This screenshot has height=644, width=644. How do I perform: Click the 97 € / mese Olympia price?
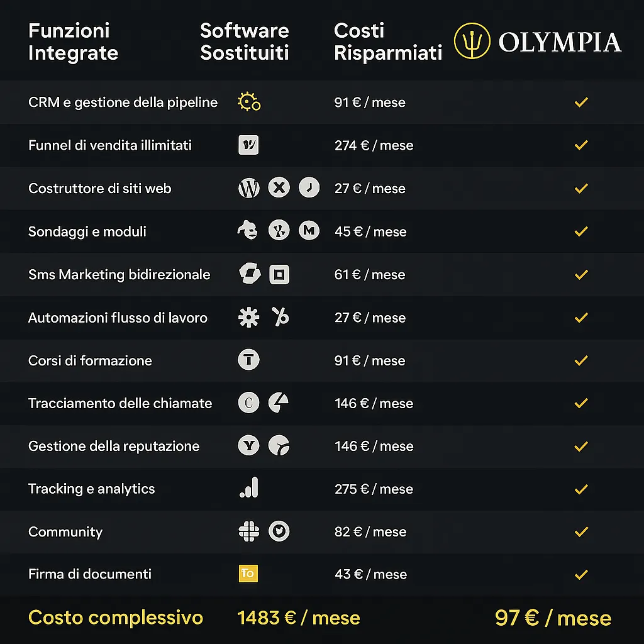pos(553,618)
